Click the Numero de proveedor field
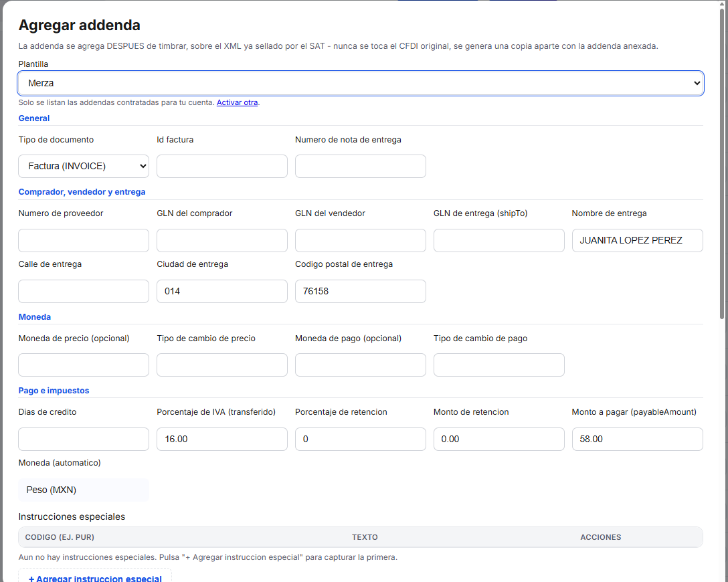The width and height of the screenshot is (728, 582). [84, 240]
